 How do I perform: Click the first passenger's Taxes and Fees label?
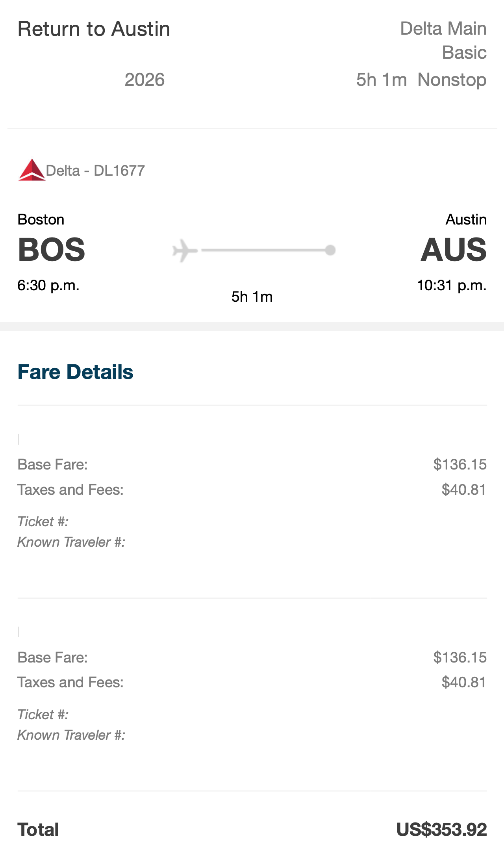coord(70,490)
